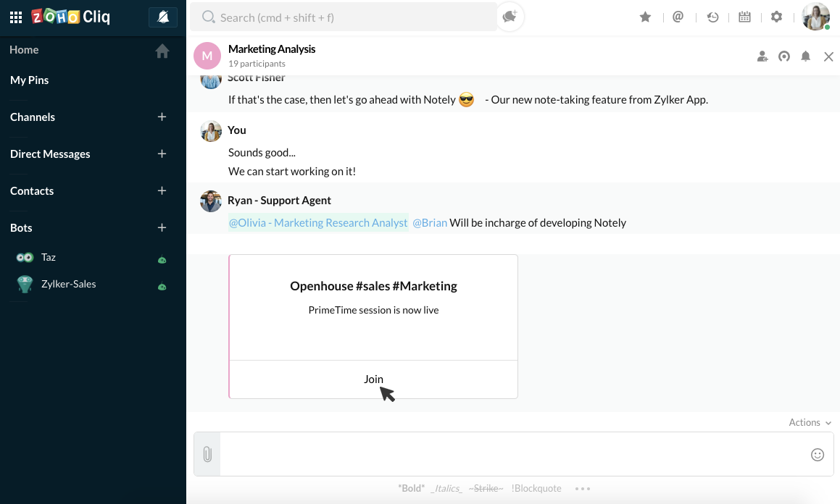Expand the Actions dropdown
This screenshot has height=504, width=840.
810,423
